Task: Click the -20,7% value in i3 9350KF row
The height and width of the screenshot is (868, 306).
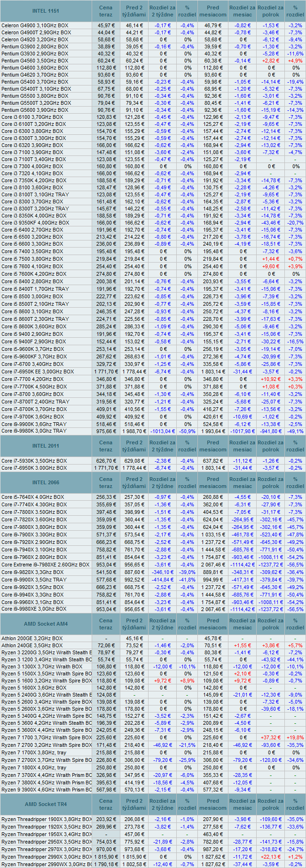Action: click(x=295, y=223)
